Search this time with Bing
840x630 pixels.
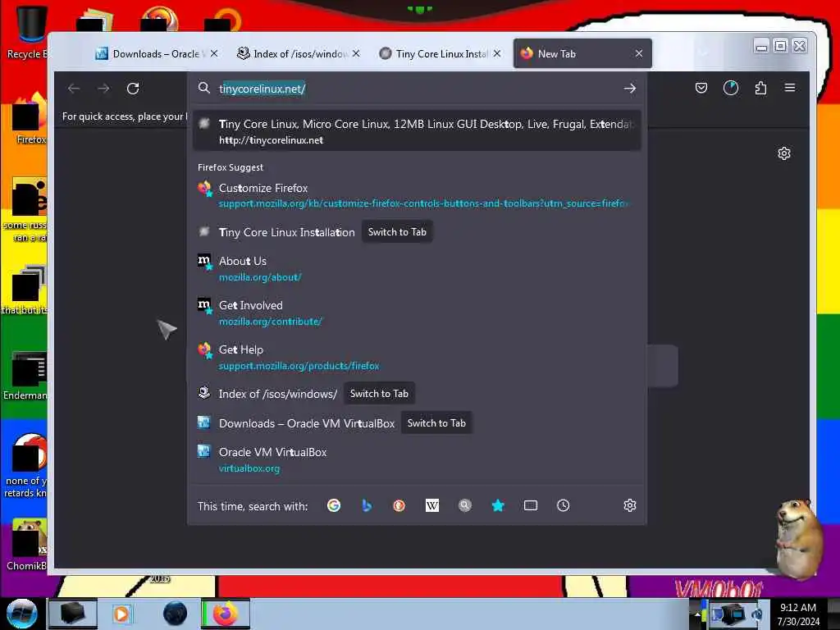(x=367, y=505)
